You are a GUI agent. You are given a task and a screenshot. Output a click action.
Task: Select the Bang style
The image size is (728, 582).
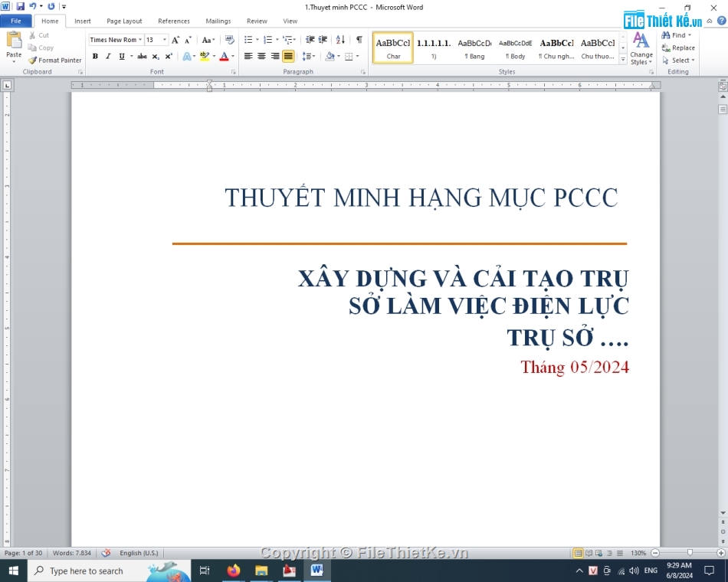click(x=474, y=47)
